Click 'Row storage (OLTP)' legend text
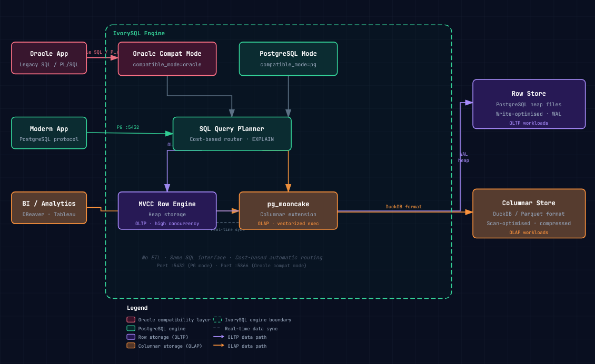 click(163, 337)
